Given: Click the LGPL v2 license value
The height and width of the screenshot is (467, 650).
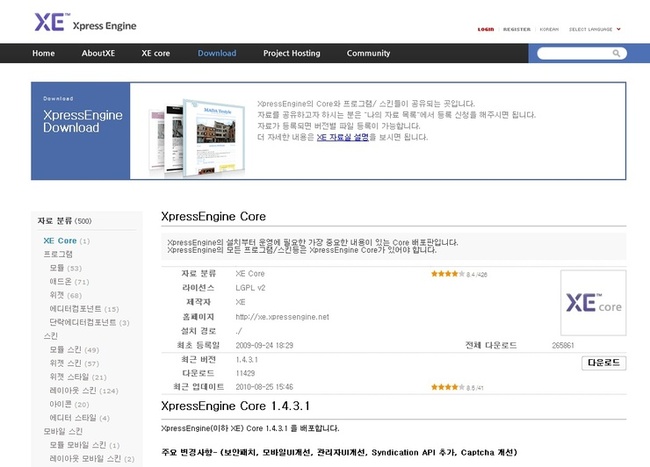Looking at the screenshot, I should point(250,288).
